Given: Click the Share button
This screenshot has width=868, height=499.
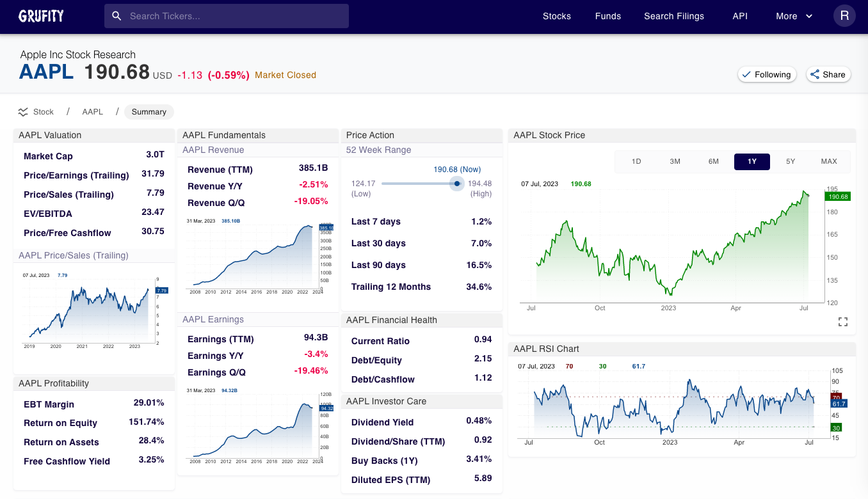Looking at the screenshot, I should pyautogui.click(x=828, y=74).
